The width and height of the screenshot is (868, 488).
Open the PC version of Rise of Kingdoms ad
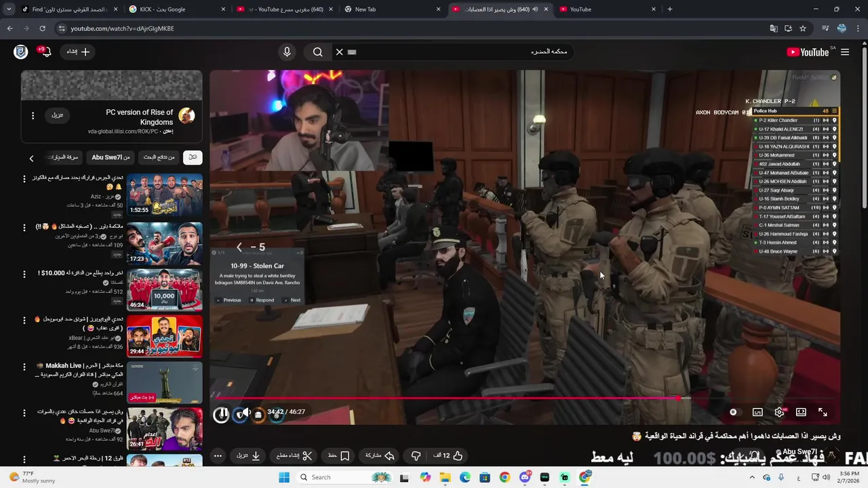[139, 117]
